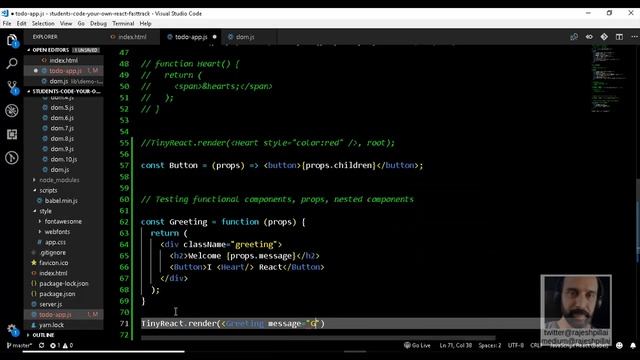The image size is (640, 360).
Task: Click the horizontal scrollbar under the editor
Action: click(318, 338)
